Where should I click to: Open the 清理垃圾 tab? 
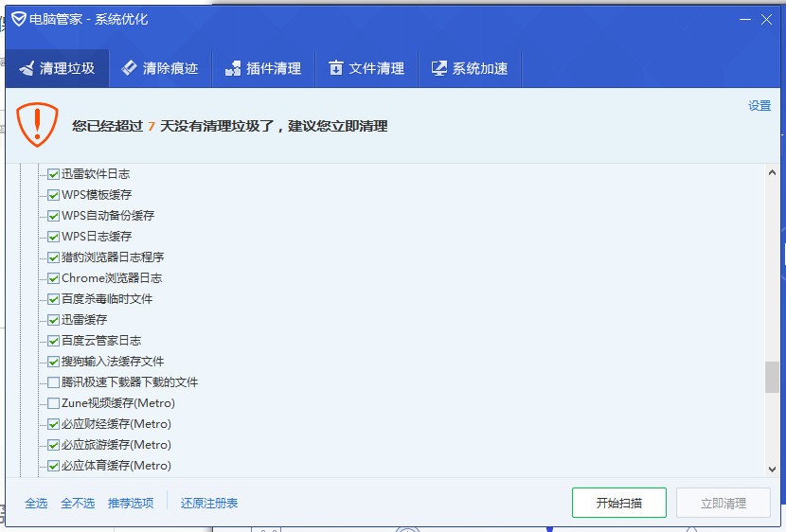57,68
